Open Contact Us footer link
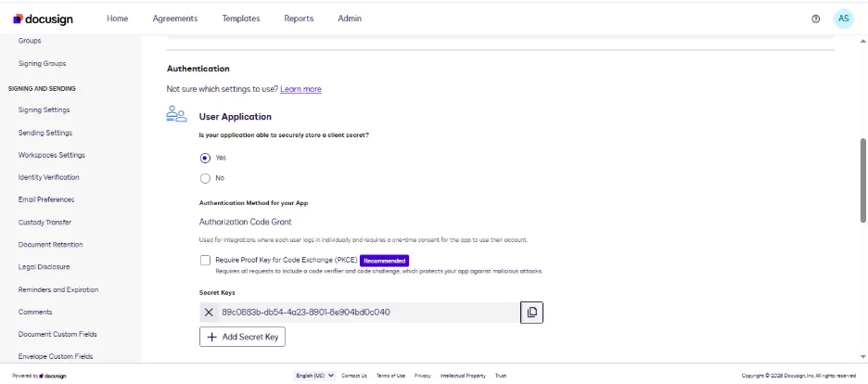868x384 pixels. tap(354, 376)
